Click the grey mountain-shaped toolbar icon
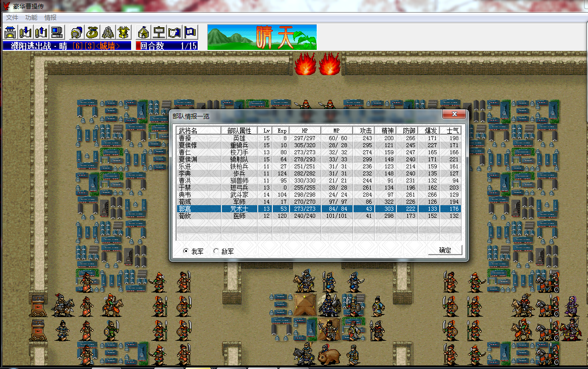588x369 pixels. 108,32
